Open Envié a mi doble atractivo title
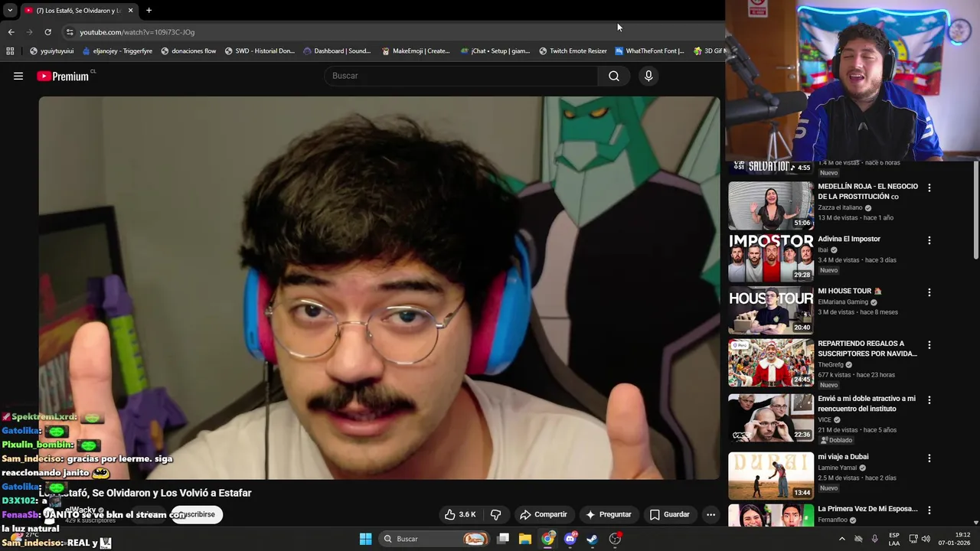The image size is (980, 551). coord(867,403)
